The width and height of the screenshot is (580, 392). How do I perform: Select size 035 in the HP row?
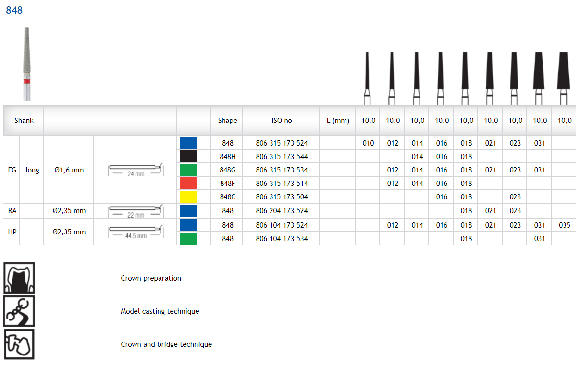tap(564, 225)
